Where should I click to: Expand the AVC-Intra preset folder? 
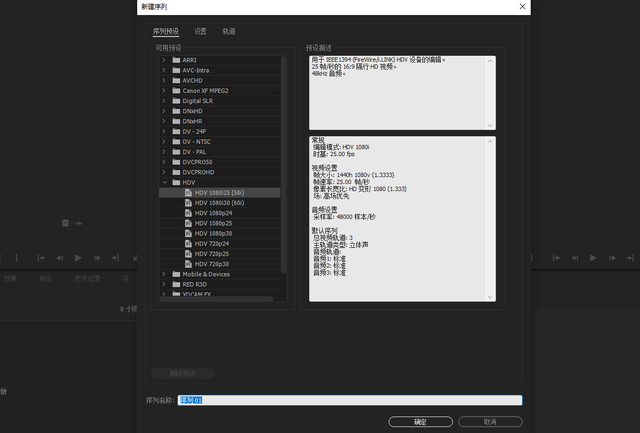164,70
